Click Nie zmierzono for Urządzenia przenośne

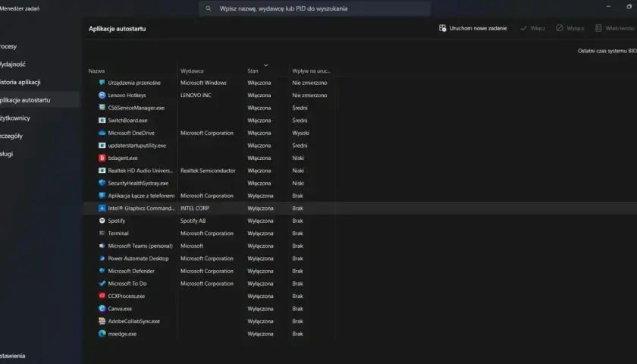(x=309, y=83)
